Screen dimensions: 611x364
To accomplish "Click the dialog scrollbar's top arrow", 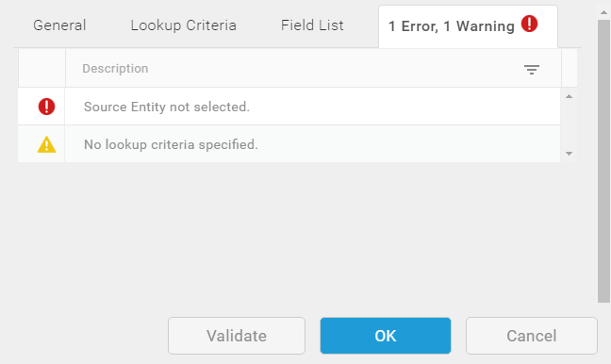I will click(x=604, y=12).
